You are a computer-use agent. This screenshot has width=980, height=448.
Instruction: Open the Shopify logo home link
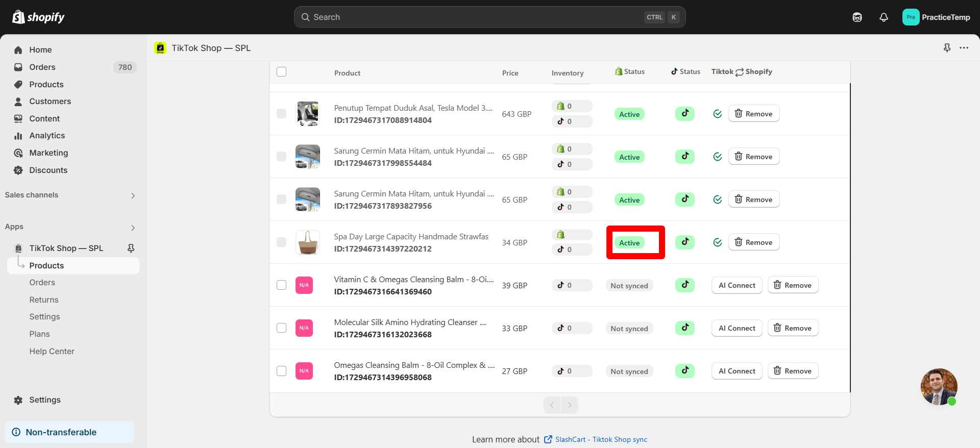(x=38, y=17)
